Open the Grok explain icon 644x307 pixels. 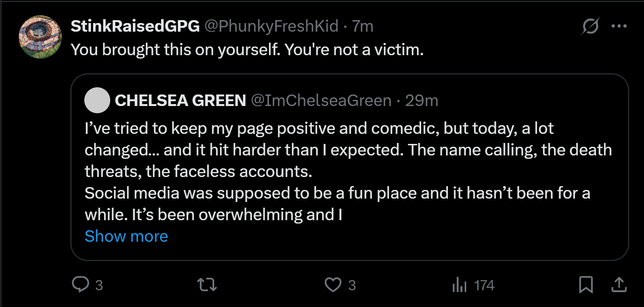[x=590, y=26]
